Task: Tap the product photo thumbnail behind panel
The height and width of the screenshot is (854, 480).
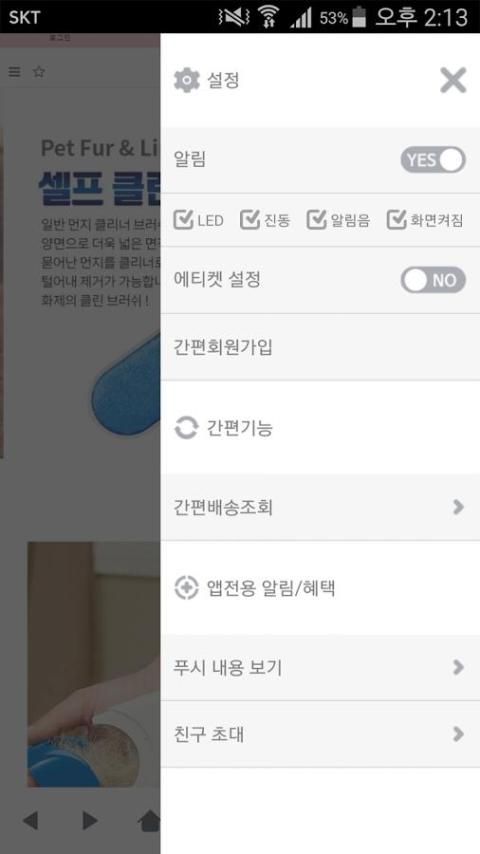Action: (94, 664)
